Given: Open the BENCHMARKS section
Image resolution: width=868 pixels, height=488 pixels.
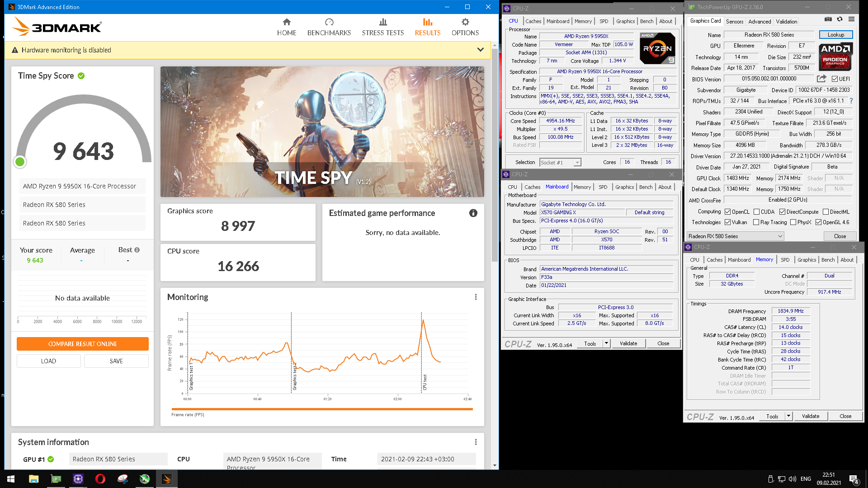Looking at the screenshot, I should click(329, 28).
